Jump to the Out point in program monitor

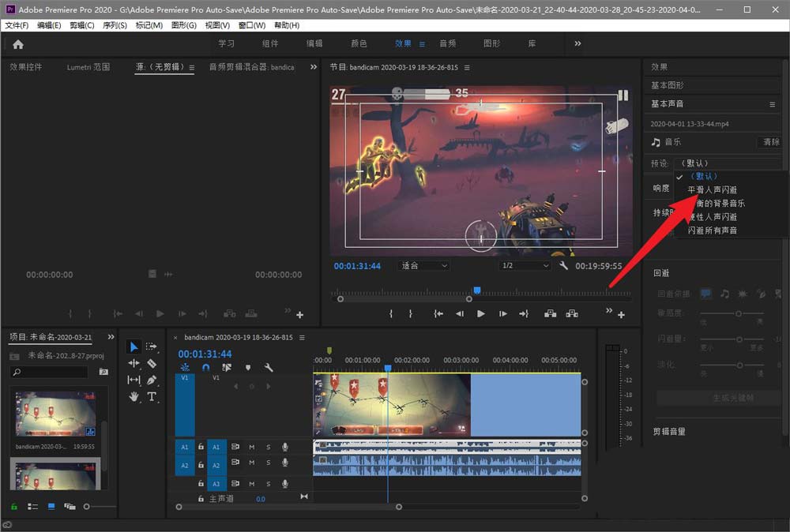pos(524,313)
